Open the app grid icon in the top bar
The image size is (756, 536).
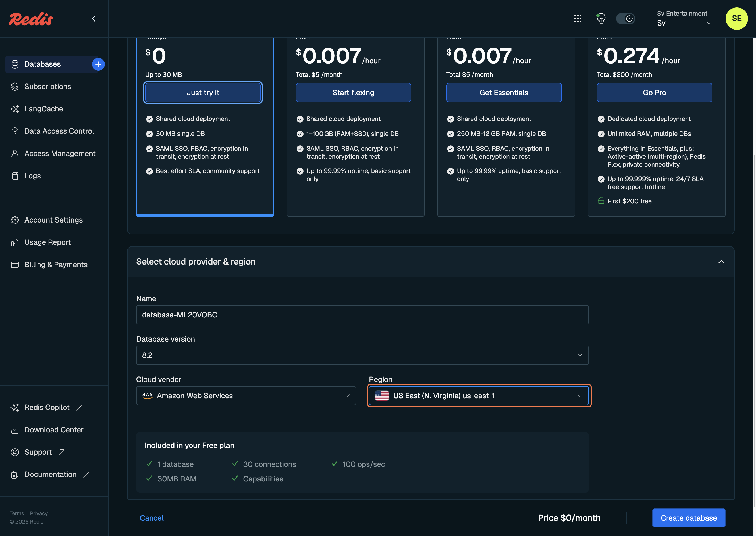(x=578, y=19)
